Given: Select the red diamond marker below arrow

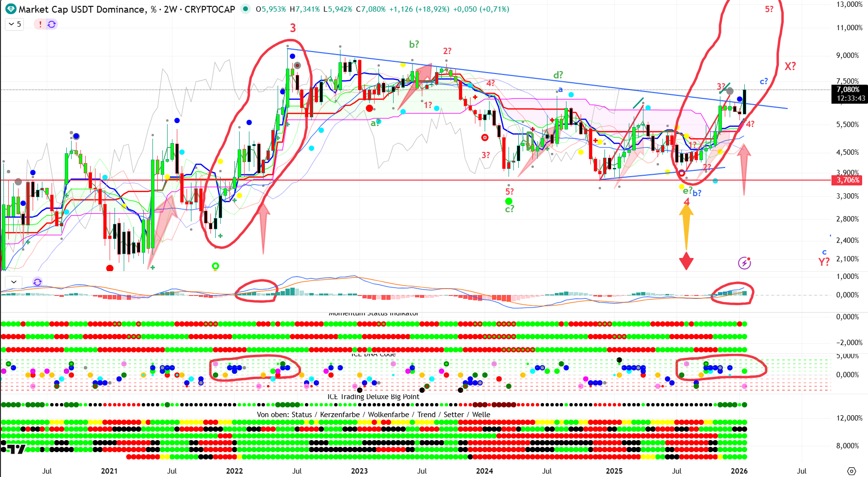Looking at the screenshot, I should tap(686, 261).
